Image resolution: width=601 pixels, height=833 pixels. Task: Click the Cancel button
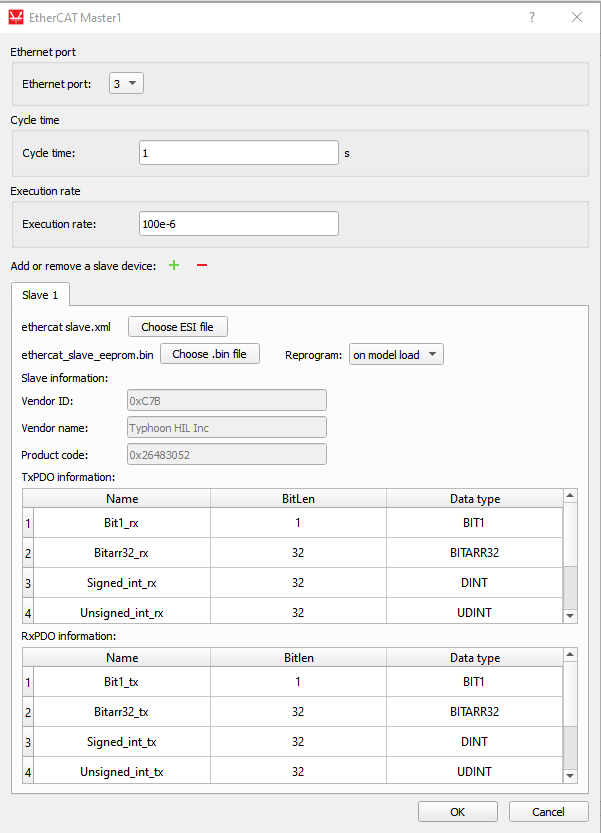(548, 812)
